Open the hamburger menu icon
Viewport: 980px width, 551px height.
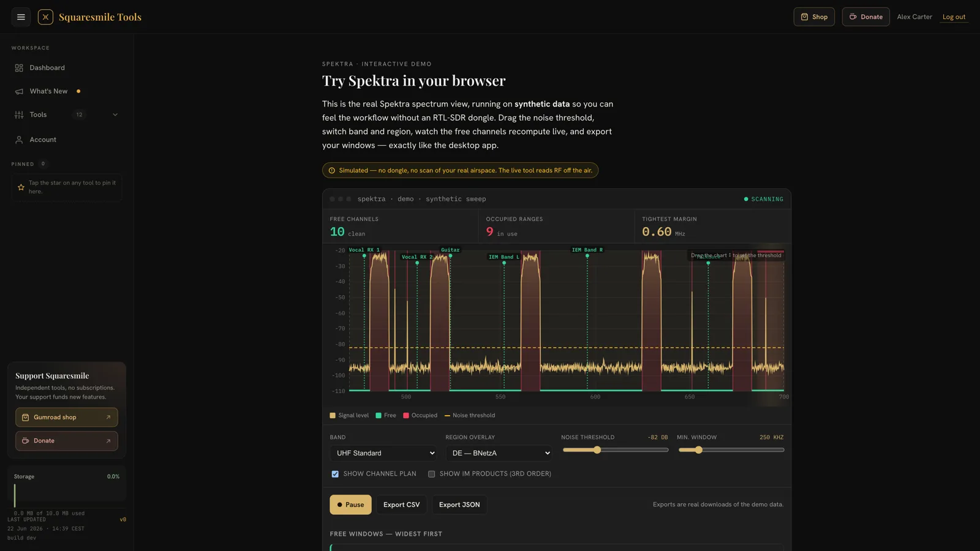(x=21, y=17)
